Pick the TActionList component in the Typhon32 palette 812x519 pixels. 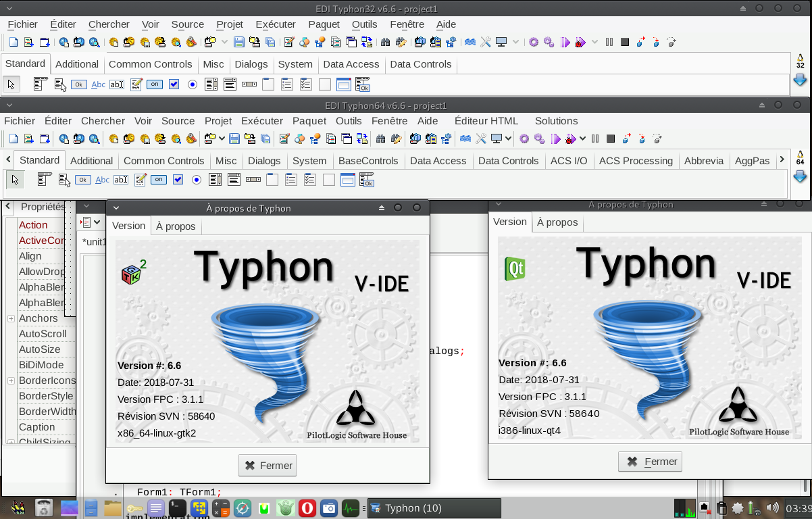363,84
